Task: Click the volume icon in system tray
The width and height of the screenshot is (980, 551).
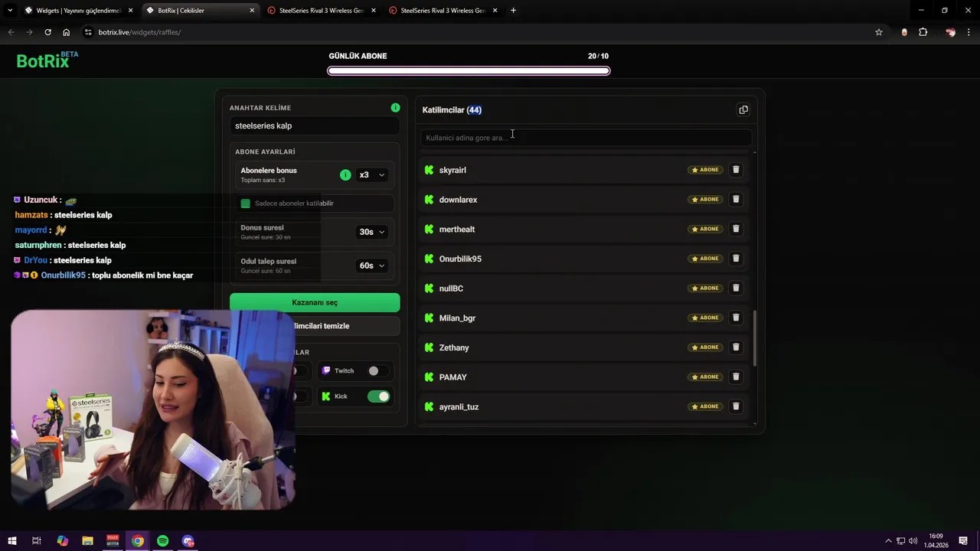Action: pos(913,541)
